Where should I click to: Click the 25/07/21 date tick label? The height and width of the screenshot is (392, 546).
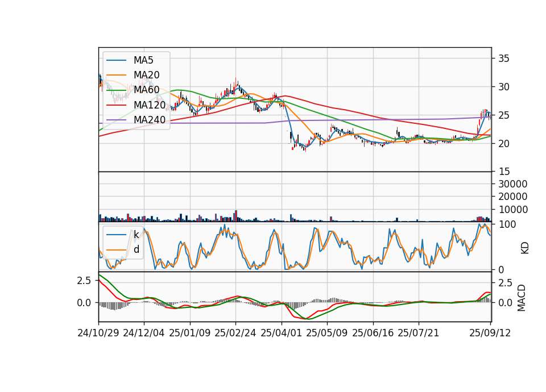click(419, 333)
